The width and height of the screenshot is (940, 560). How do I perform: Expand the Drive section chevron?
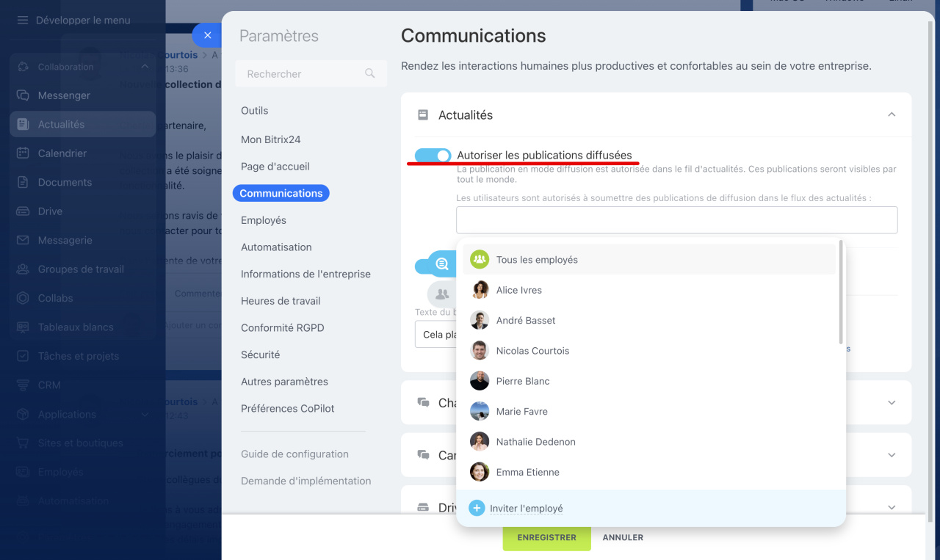tap(892, 507)
